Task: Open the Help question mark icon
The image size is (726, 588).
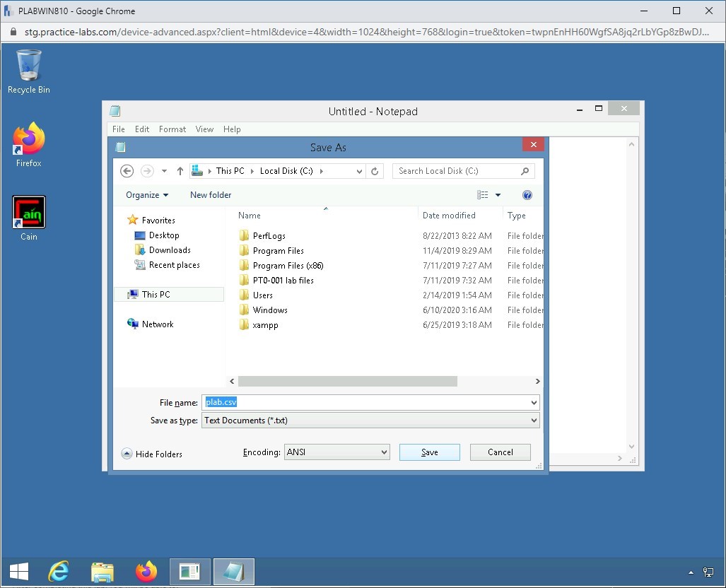Action: pyautogui.click(x=527, y=195)
